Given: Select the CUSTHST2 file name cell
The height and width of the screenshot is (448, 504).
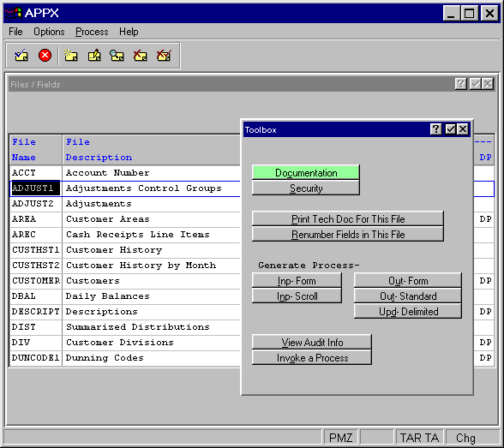Looking at the screenshot, I should pyautogui.click(x=35, y=266).
